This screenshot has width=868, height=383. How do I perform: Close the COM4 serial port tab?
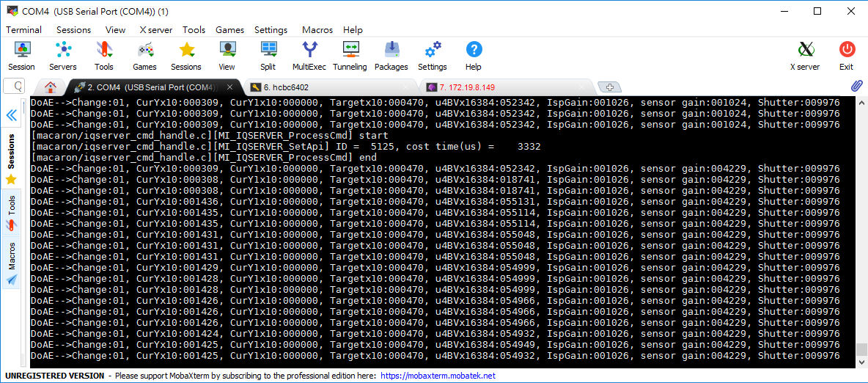point(229,87)
